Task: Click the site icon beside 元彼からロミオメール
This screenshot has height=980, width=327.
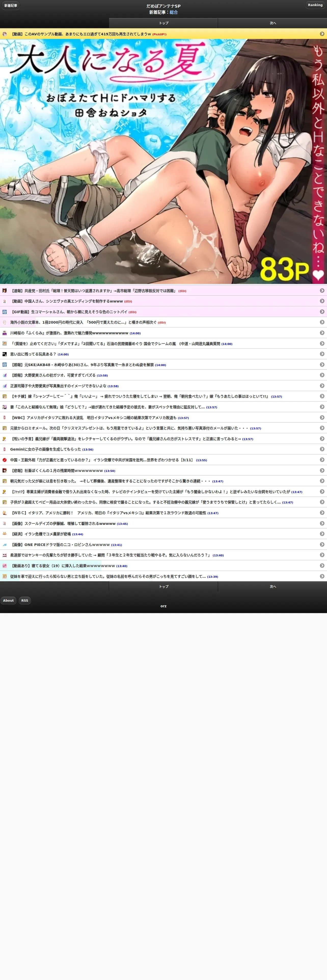Action: 5,428
